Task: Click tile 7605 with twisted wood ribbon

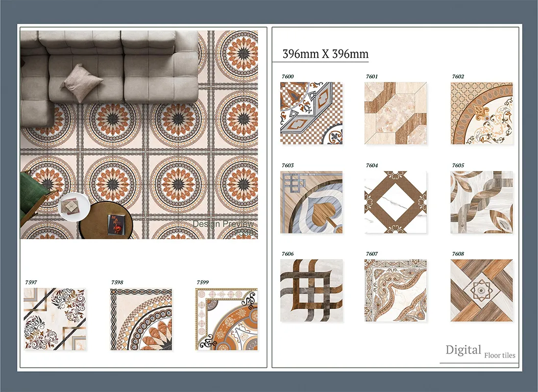Action: 481,202
